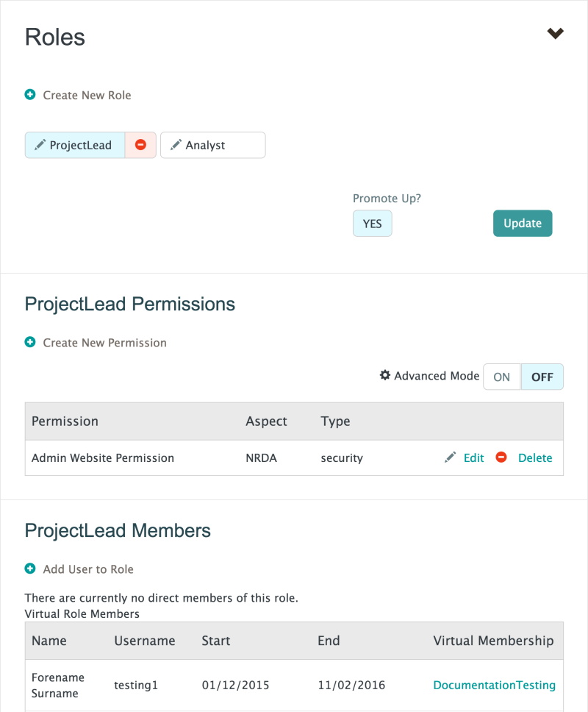Open Create New Permission form
588x712 pixels.
[96, 342]
